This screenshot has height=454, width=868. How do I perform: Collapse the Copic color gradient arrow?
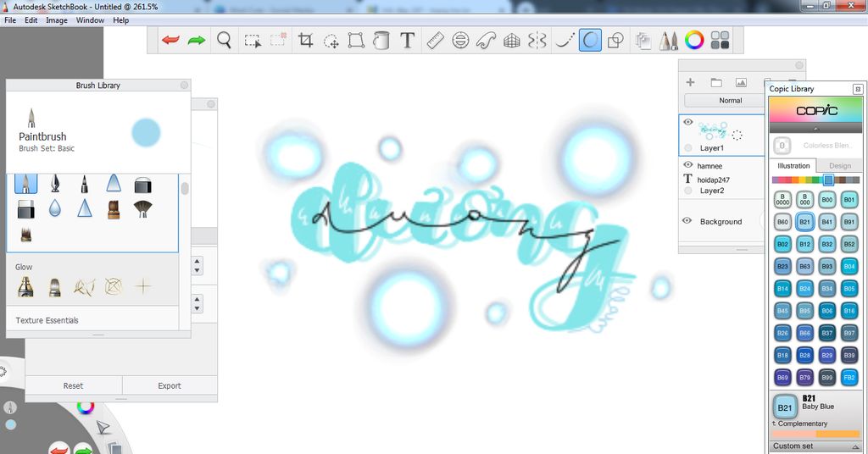816,128
